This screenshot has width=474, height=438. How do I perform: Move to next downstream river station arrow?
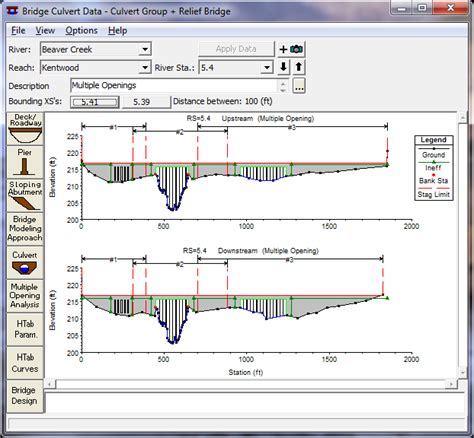tap(283, 67)
